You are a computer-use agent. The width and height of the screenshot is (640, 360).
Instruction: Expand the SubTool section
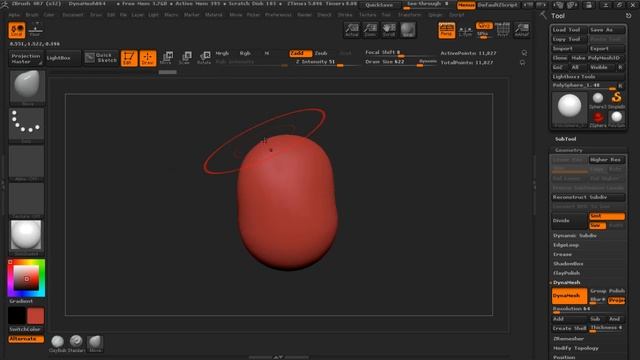565,139
